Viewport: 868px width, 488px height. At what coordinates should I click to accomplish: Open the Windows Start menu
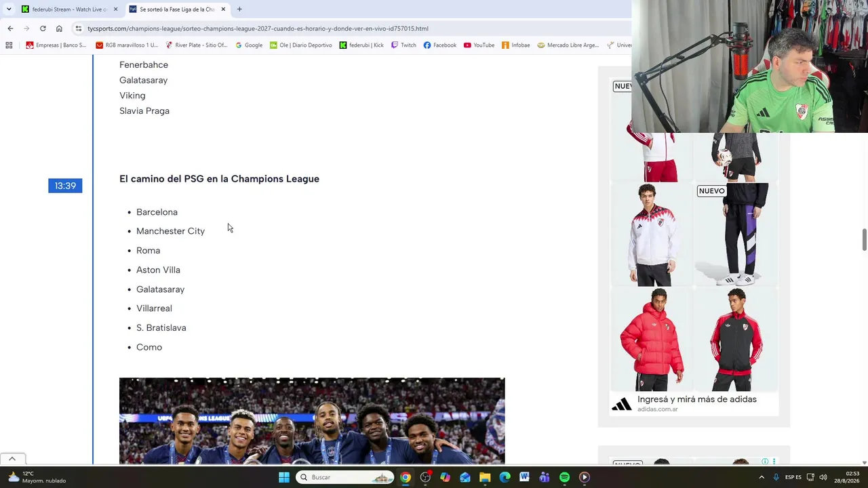click(284, 477)
